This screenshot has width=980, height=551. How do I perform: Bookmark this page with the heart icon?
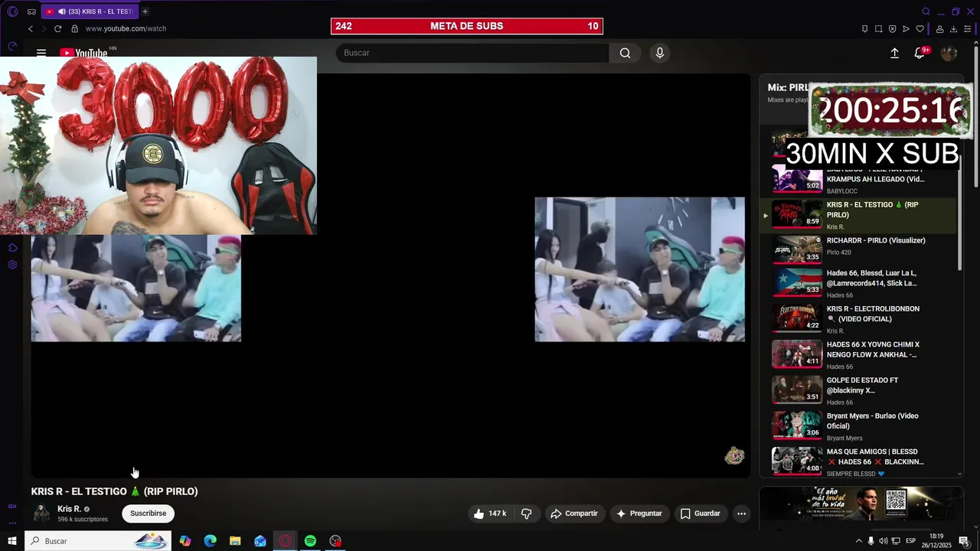[x=920, y=29]
